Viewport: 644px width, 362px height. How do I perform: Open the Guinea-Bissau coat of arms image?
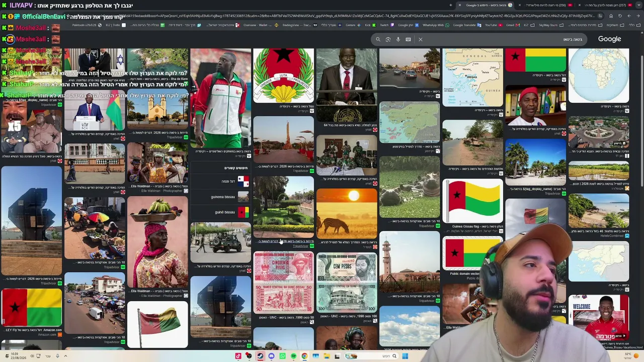pos(283,75)
